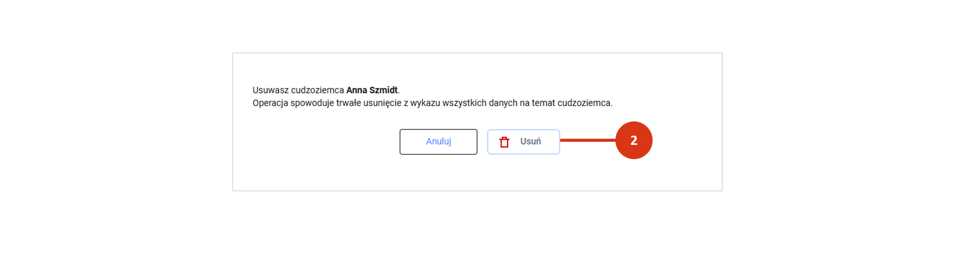The width and height of the screenshot is (980, 253).
Task: Select the bold name Anna Szmidt
Action: tap(372, 90)
